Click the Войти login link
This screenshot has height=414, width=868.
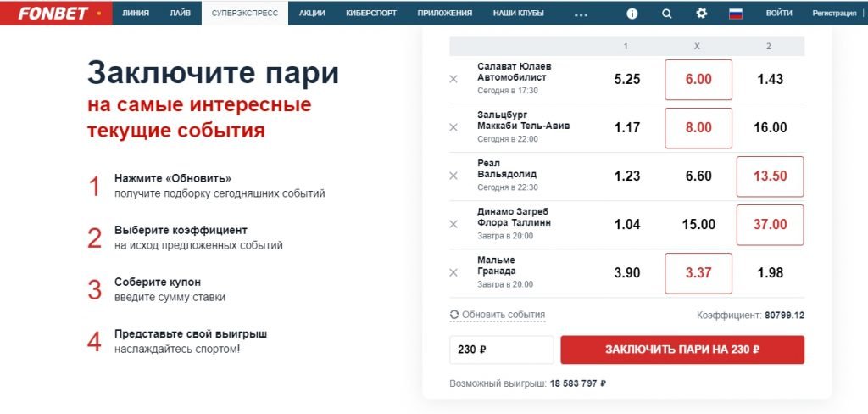(x=778, y=14)
